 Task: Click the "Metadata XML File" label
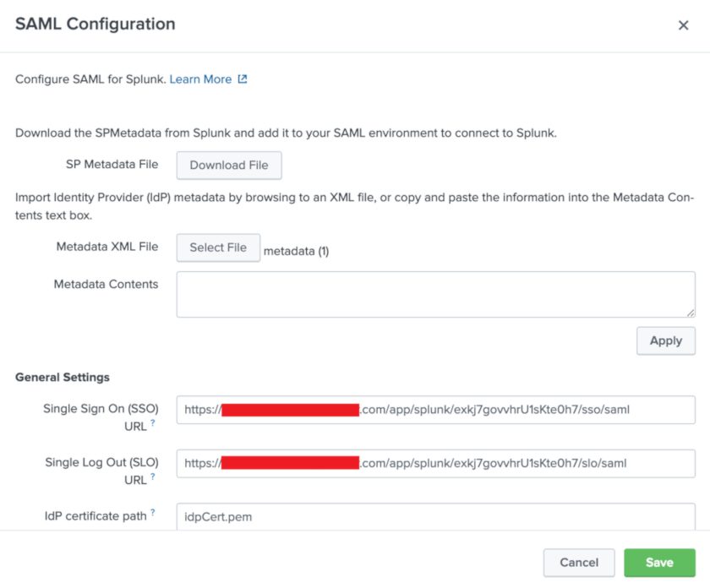pos(107,246)
